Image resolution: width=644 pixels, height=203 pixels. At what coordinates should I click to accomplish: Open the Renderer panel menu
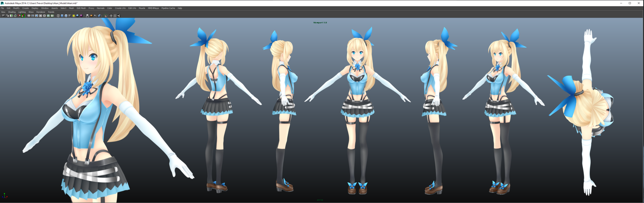pos(41,12)
